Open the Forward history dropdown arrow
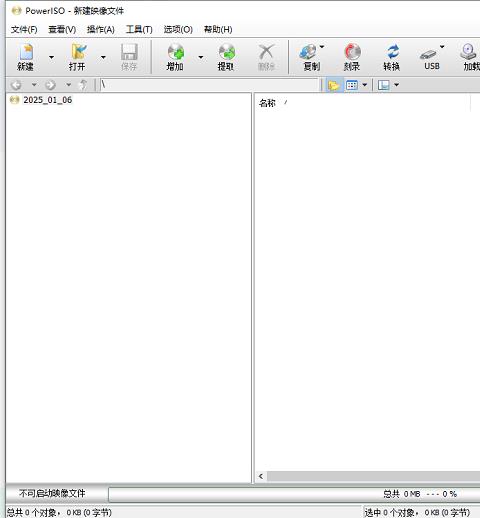The image size is (480, 518). click(x=69, y=85)
